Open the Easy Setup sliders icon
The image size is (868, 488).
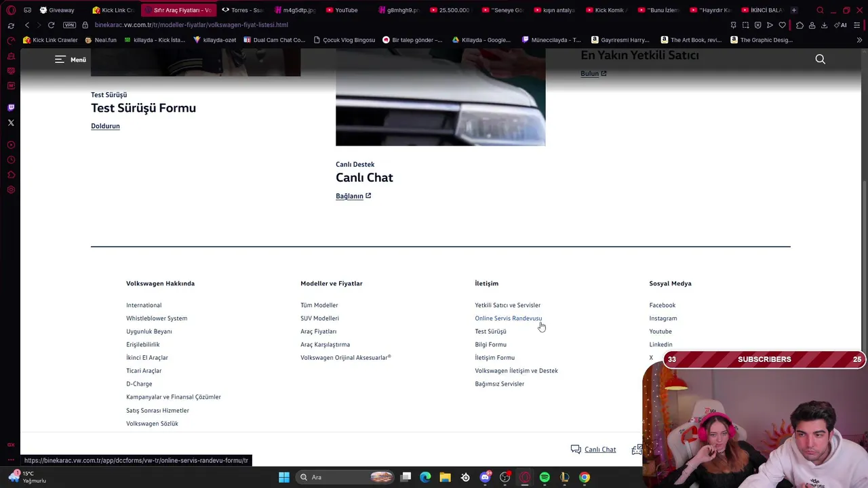point(858,25)
